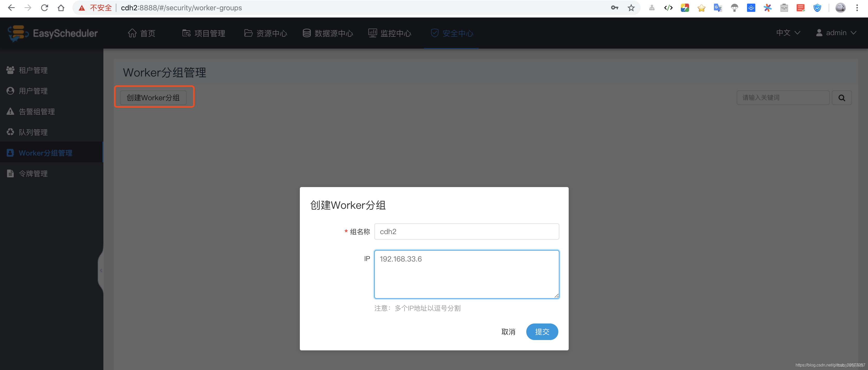Click the 提交 submit button
Screen dimensions: 868x370
542,332
